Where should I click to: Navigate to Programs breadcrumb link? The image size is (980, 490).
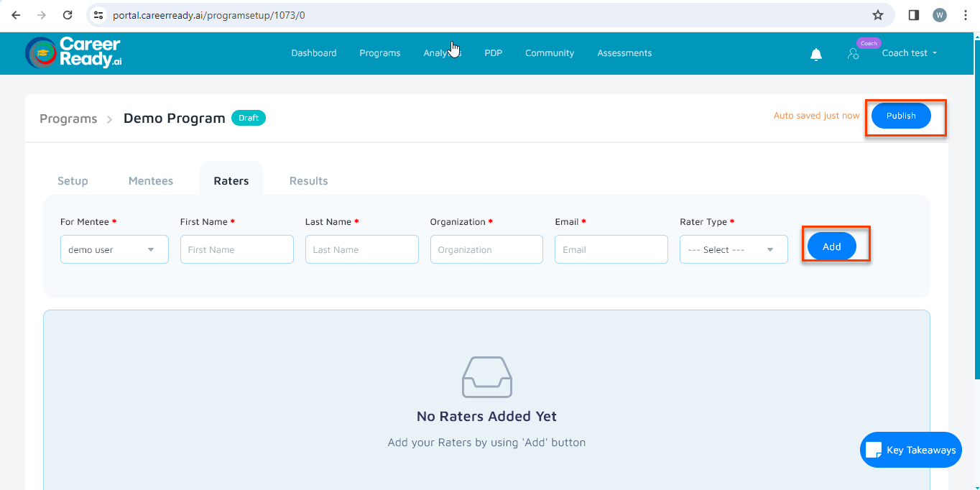click(68, 119)
